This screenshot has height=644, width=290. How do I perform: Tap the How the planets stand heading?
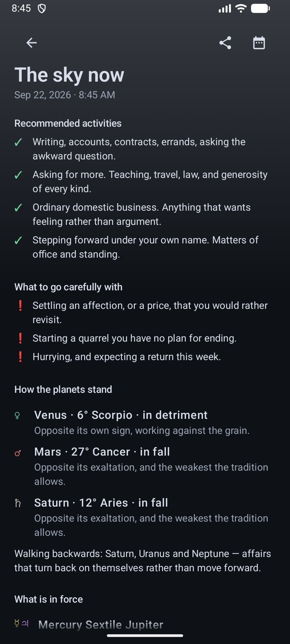point(63,390)
